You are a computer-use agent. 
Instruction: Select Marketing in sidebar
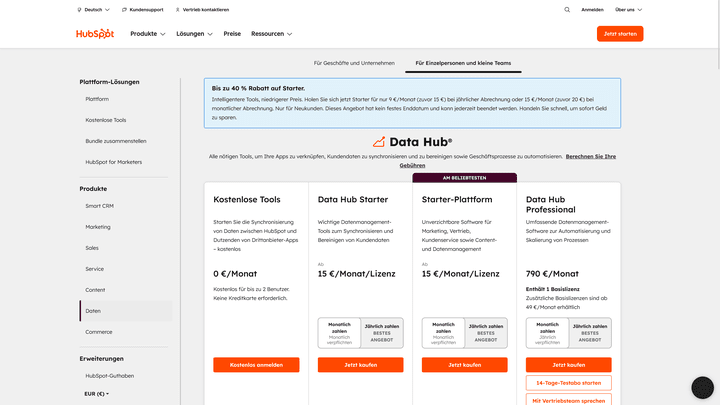[x=98, y=227]
